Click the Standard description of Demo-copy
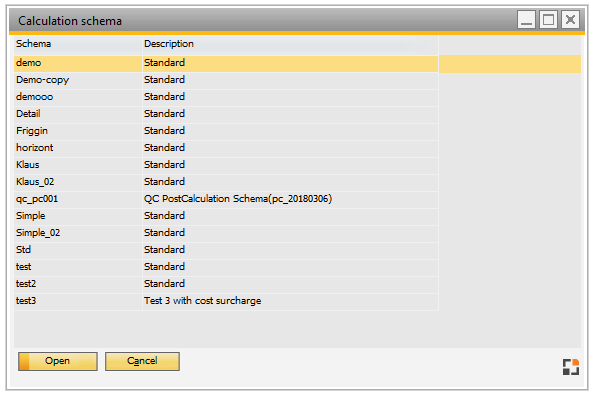This screenshot has height=397, width=594. 164,80
